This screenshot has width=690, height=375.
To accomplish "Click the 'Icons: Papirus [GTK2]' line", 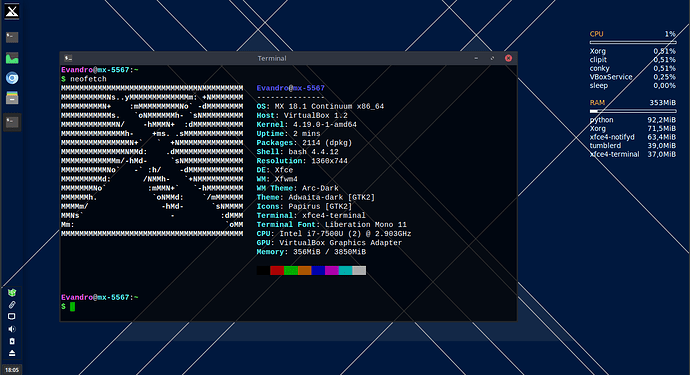I will click(x=304, y=206).
